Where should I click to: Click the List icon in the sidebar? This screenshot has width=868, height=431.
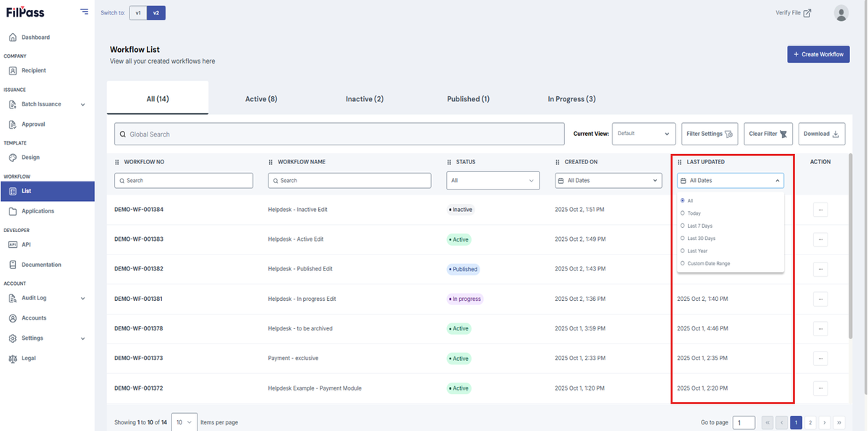13,191
